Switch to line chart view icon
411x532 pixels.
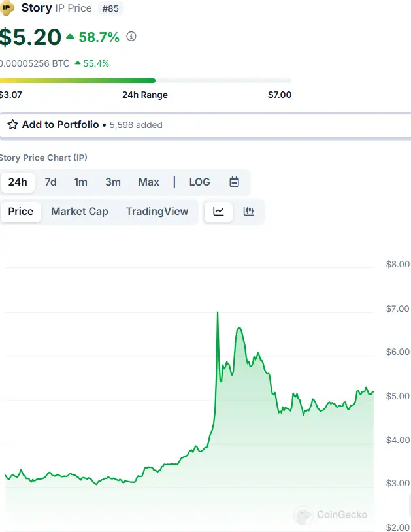[218, 211]
